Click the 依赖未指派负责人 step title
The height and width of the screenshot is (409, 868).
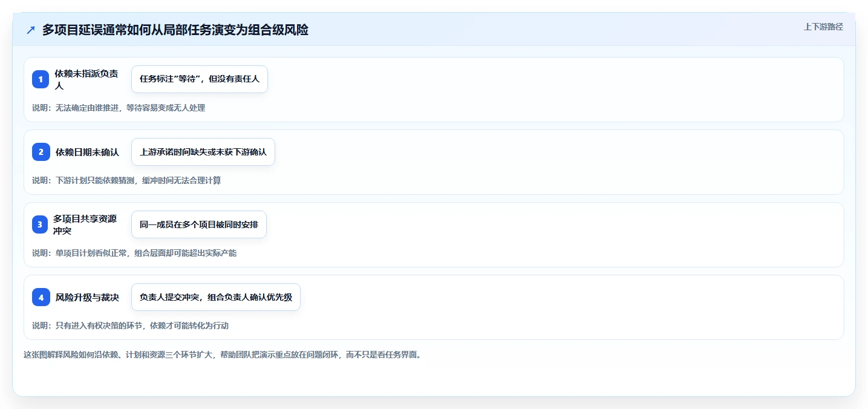[x=86, y=79]
